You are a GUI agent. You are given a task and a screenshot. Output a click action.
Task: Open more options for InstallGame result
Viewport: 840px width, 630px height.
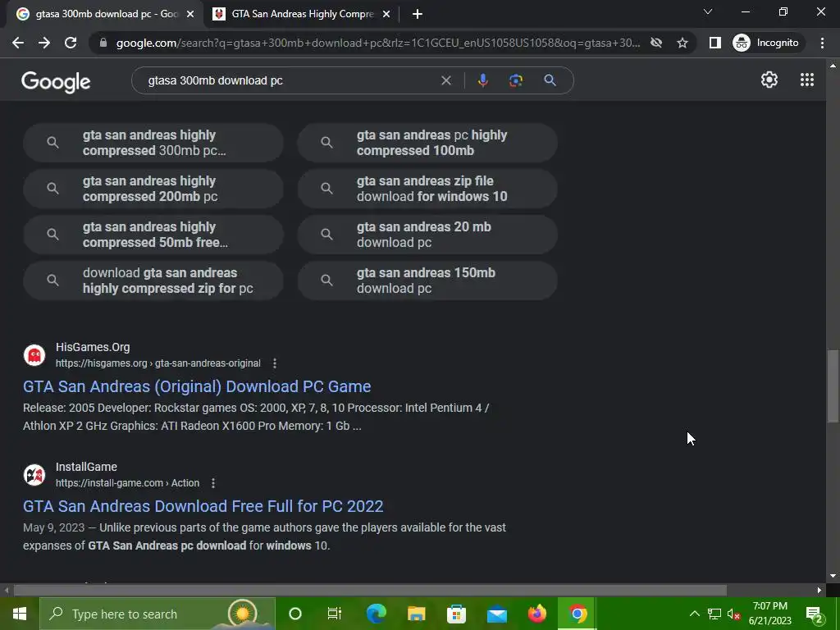coord(213,483)
